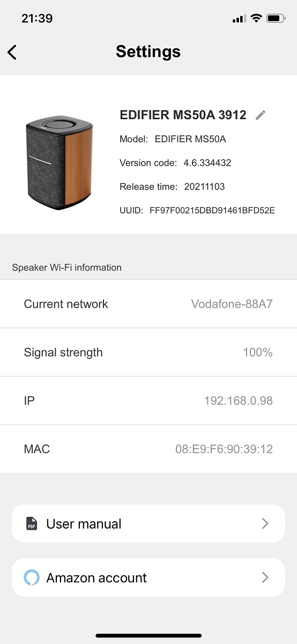
Task: Edit speaker name with pencil icon
Action: coord(261,115)
